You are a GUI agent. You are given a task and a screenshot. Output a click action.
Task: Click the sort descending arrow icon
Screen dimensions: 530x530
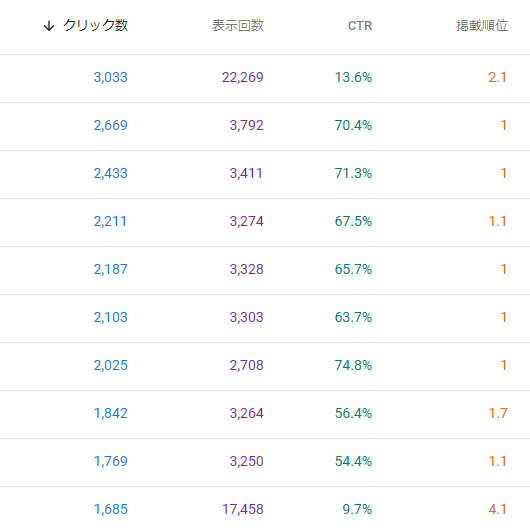49,26
